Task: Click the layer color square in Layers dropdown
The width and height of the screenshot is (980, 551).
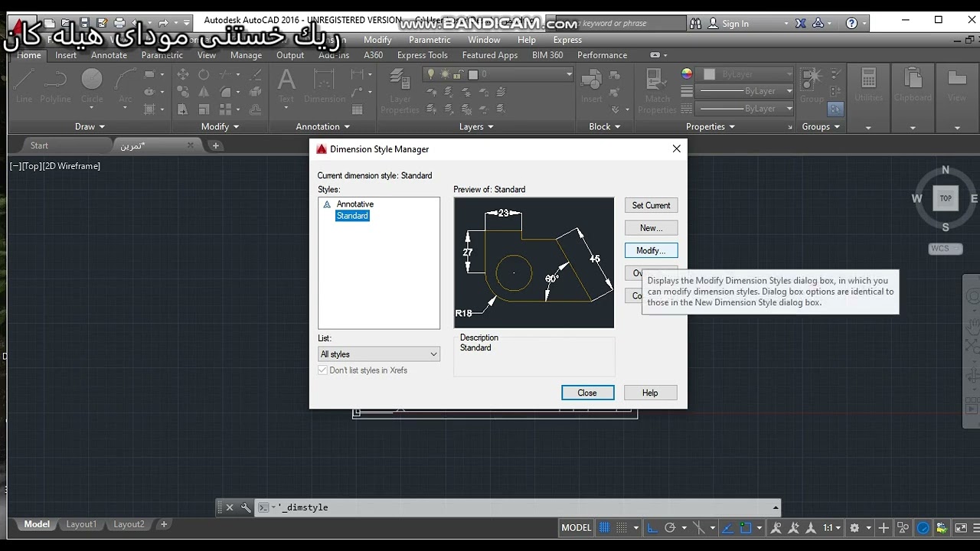Action: click(473, 74)
